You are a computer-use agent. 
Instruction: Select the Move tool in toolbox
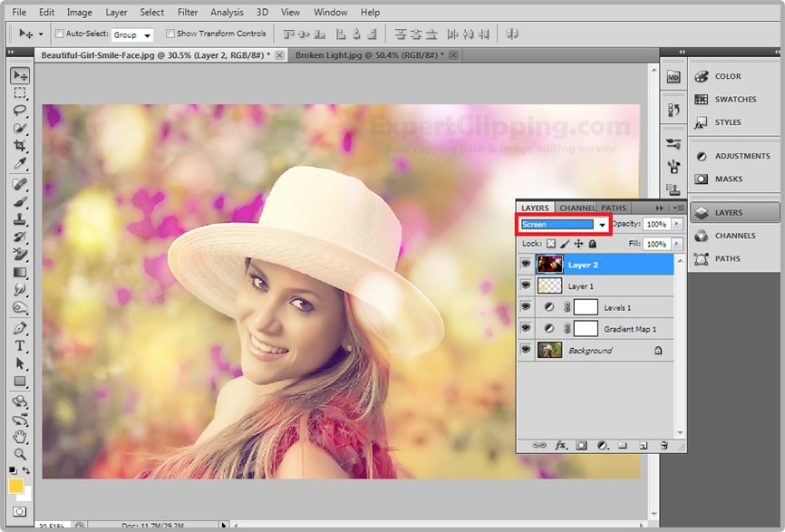pyautogui.click(x=20, y=75)
